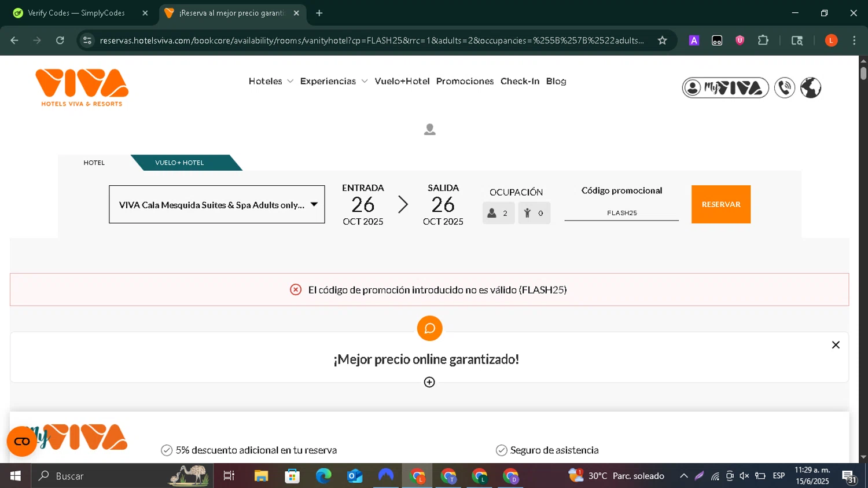Click the site information icon in address bar
This screenshot has height=488, width=868.
pyautogui.click(x=87, y=41)
